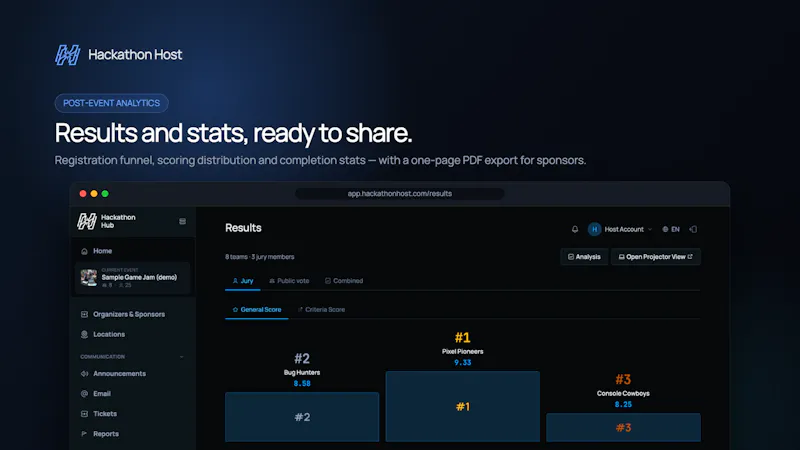Click the Locations pin icon
The width and height of the screenshot is (800, 450).
(85, 334)
